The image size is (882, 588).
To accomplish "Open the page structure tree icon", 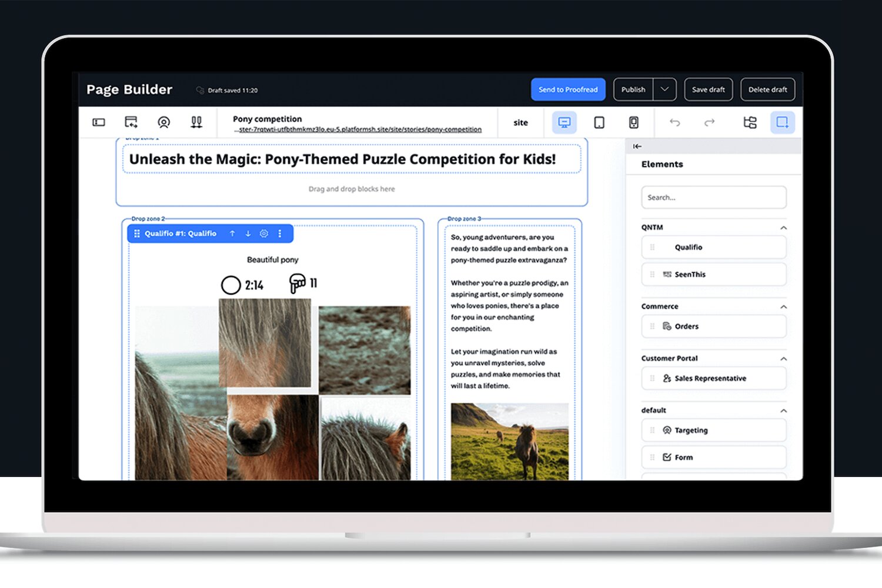I will pos(750,122).
